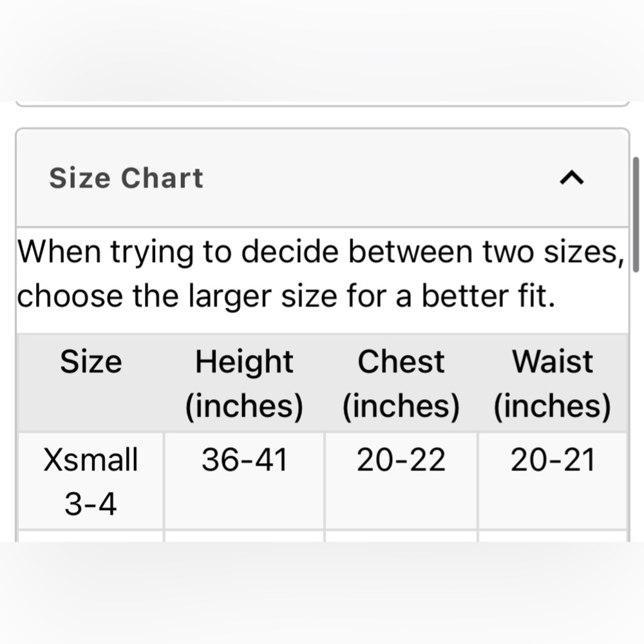Select the 'When trying to decide' text line
Screen dimensions: 644x644
(321, 251)
